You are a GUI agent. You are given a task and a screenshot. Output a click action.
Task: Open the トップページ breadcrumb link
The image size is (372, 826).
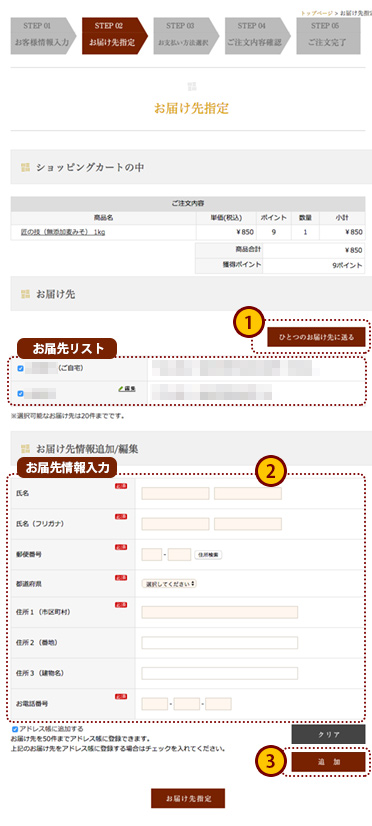(316, 12)
